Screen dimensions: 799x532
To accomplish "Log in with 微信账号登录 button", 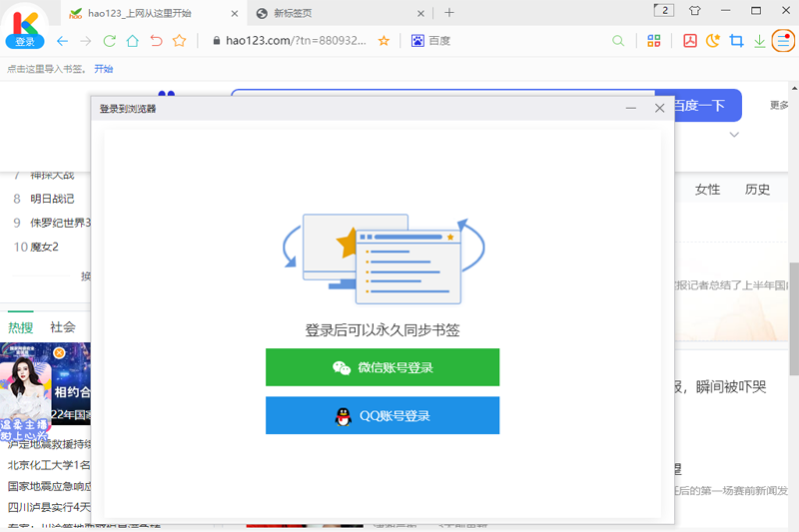I will 383,367.
